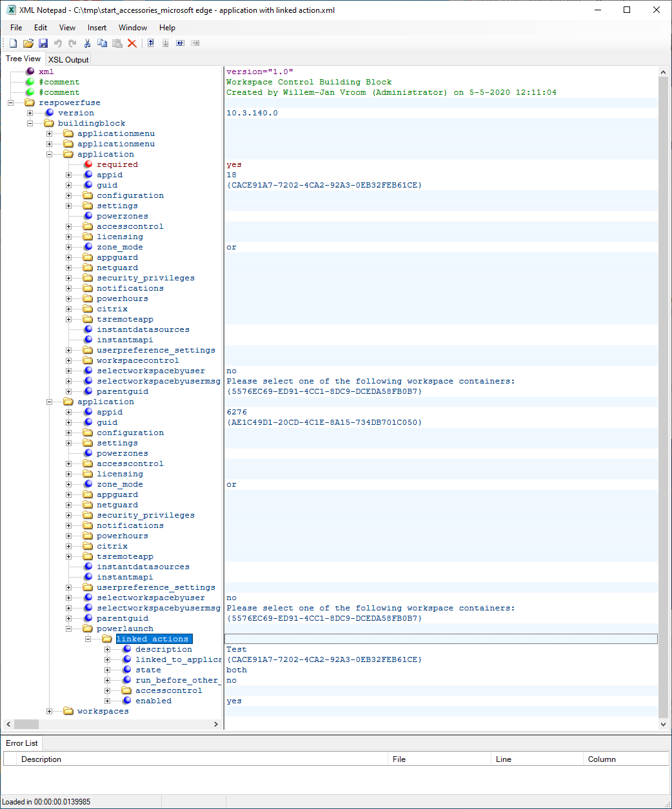Open the Window menu
The image size is (672, 809).
tap(132, 28)
